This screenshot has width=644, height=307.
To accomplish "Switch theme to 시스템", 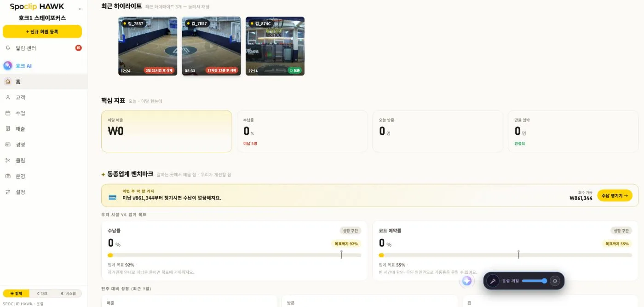I will coord(68,293).
